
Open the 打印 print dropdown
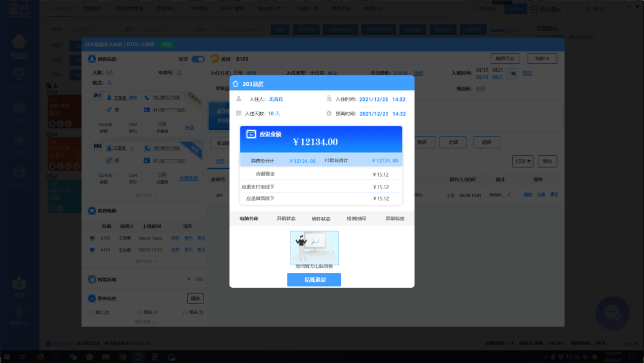coord(522,161)
